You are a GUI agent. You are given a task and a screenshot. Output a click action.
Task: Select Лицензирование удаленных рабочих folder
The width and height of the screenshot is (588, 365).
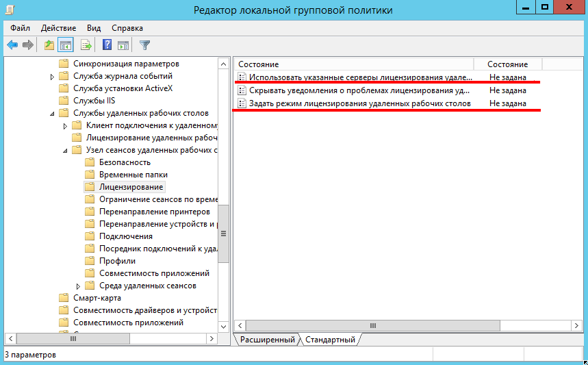pos(151,138)
